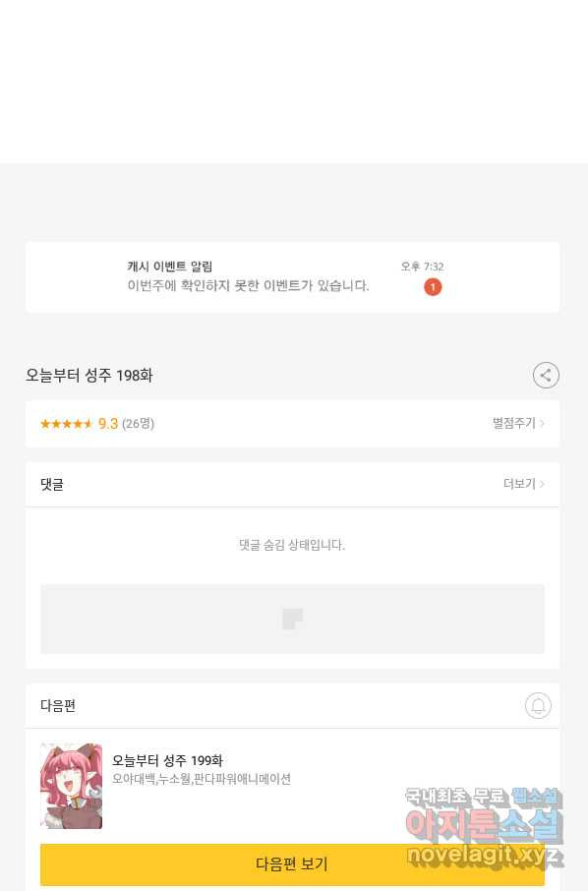This screenshot has width=588, height=891.
Task: Click the hidden comments message area
Action: click(292, 545)
